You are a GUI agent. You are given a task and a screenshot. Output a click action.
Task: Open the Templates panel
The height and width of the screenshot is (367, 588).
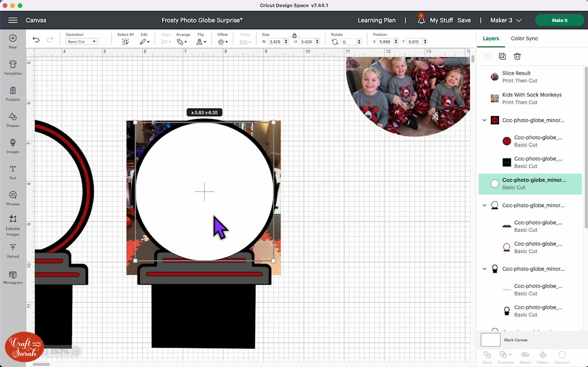pyautogui.click(x=13, y=67)
